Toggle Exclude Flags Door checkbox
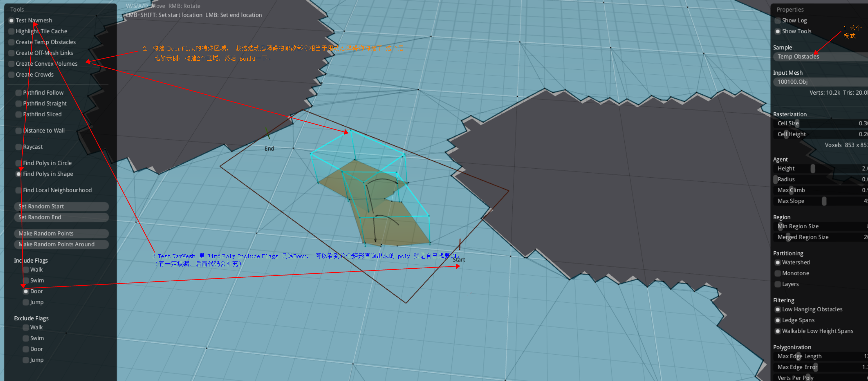The width and height of the screenshot is (868, 381). point(26,349)
